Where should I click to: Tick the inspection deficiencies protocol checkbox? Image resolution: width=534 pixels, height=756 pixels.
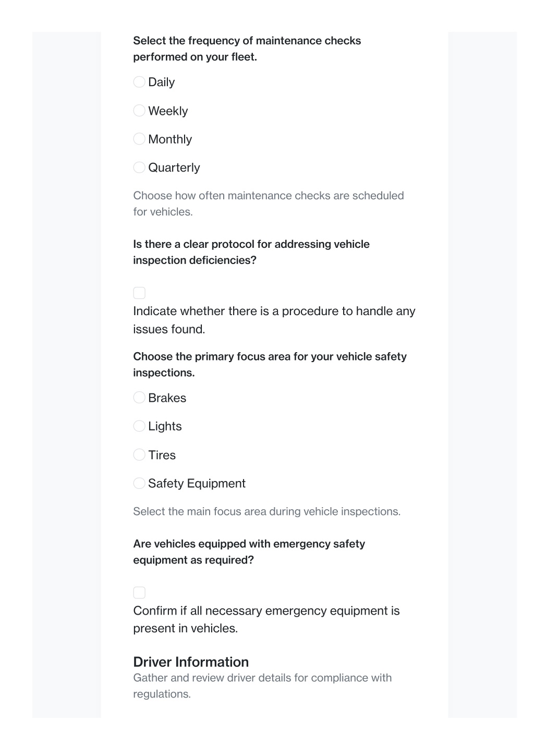click(139, 293)
